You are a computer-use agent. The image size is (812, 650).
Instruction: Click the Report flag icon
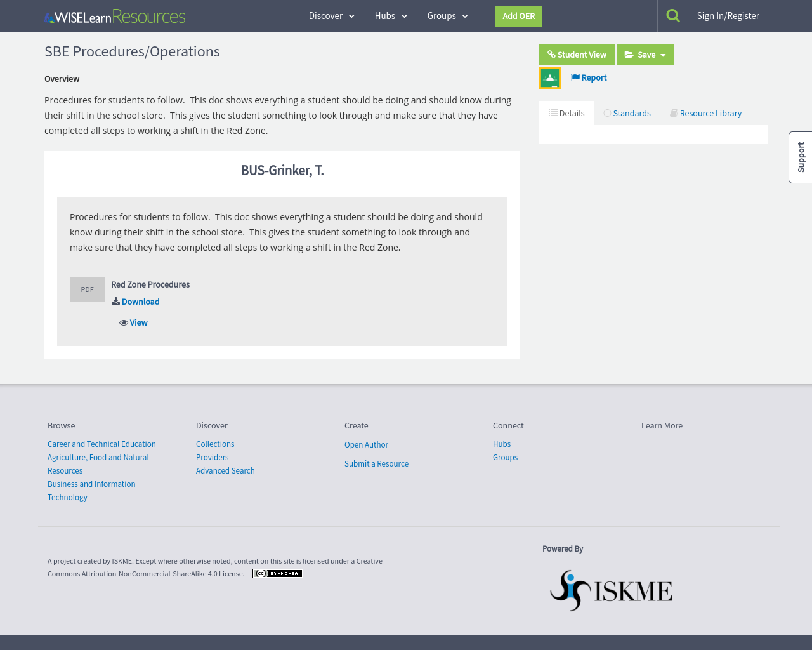pos(574,77)
